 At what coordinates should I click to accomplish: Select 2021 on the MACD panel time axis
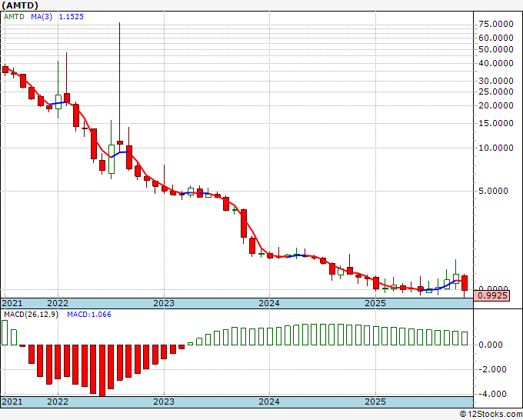[x=12, y=402]
